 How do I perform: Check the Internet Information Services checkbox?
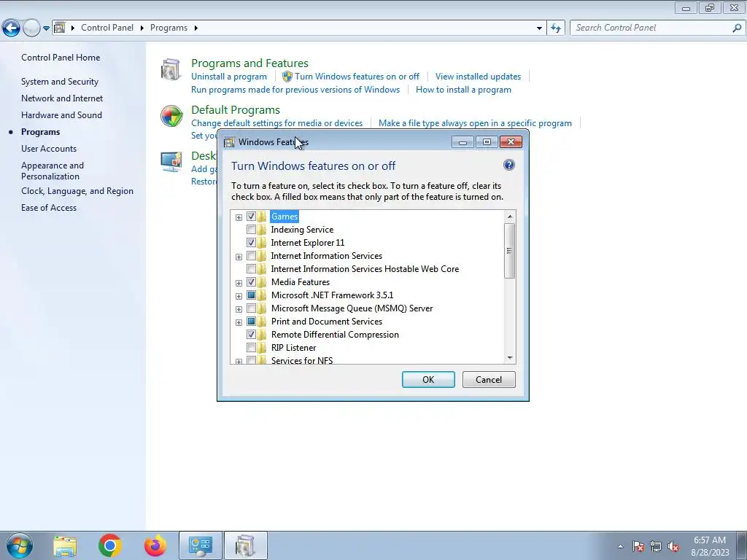pos(251,256)
